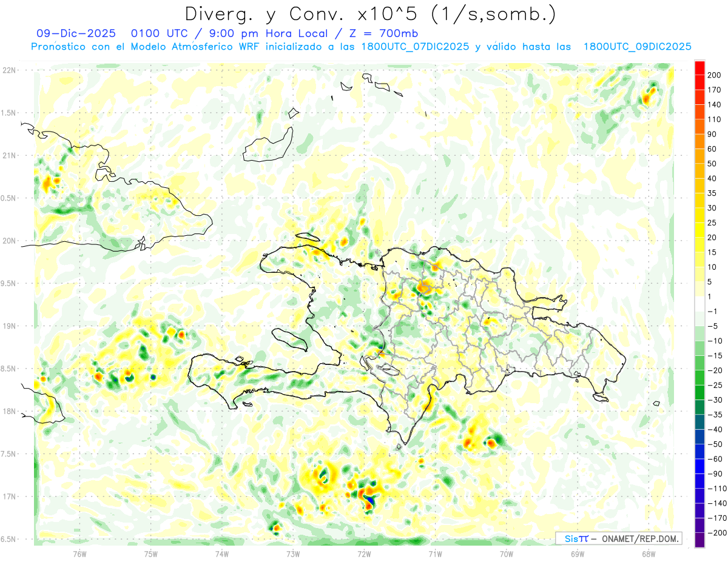Click the '69W' longitude label

click(578, 554)
